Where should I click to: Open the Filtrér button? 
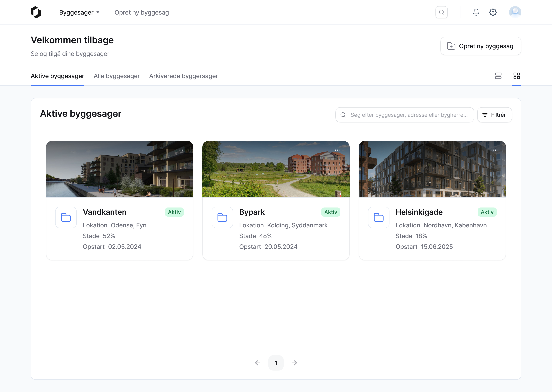pos(494,115)
